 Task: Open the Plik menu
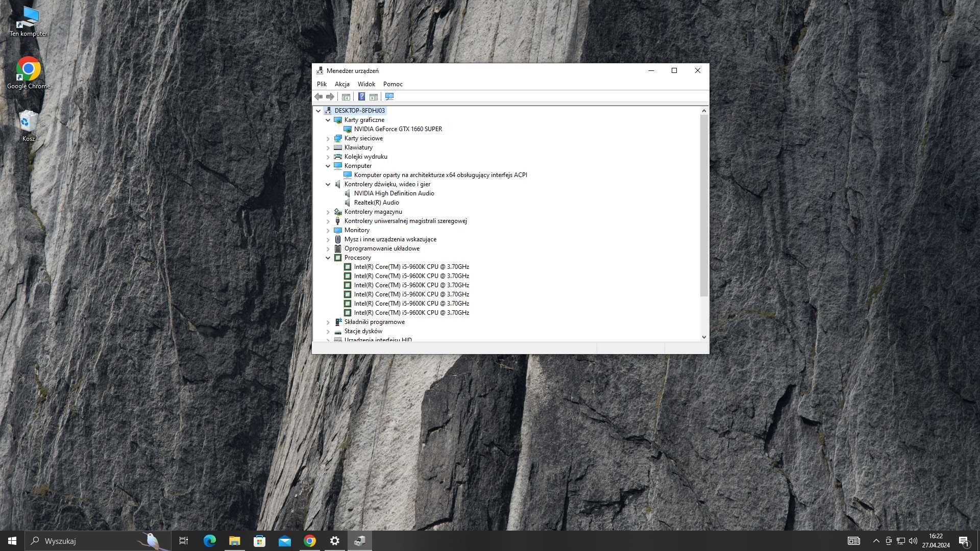coord(322,84)
